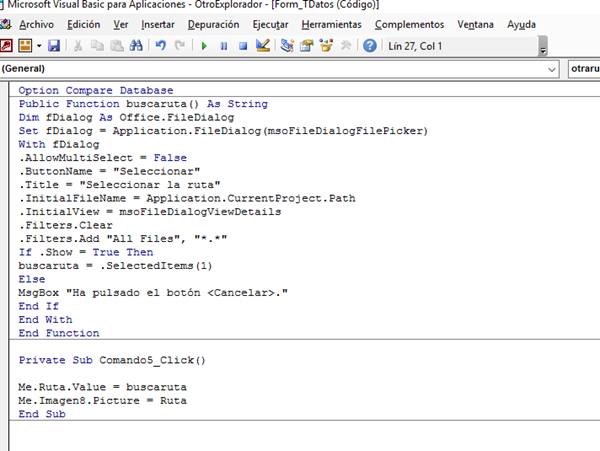Screen dimensions: 600x451
Task: Open the Insertar menu
Action: click(x=164, y=23)
